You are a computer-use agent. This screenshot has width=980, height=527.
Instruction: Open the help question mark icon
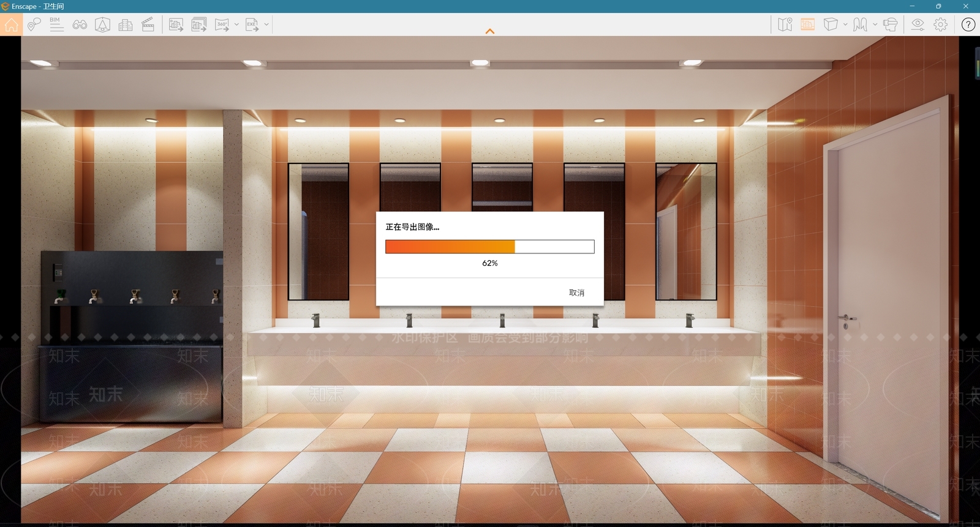[x=968, y=24]
